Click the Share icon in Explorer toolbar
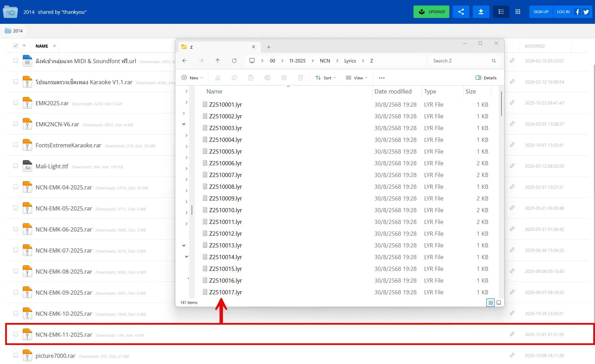This screenshot has width=595, height=364. pyautogui.click(x=284, y=78)
